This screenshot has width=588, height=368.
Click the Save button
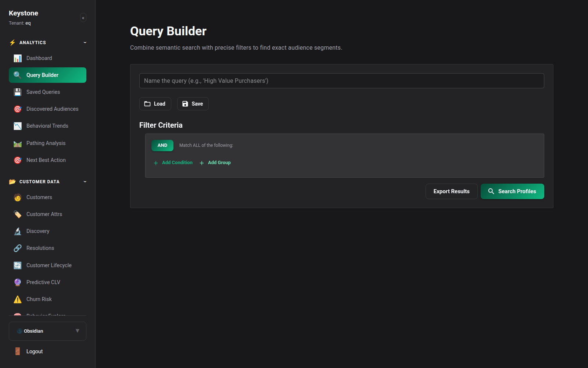193,104
